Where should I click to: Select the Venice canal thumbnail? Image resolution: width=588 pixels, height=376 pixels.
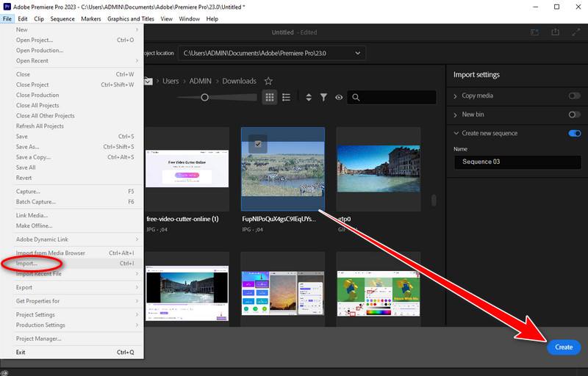tap(379, 169)
